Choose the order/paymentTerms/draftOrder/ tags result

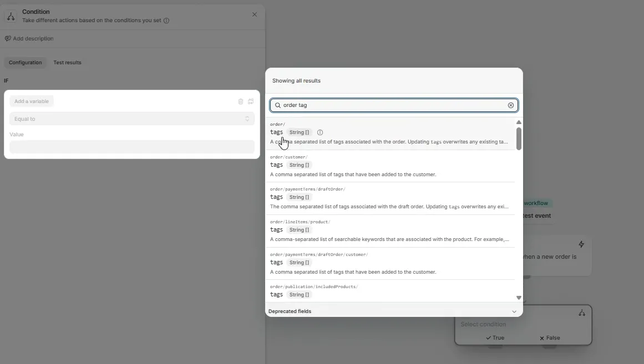pos(390,198)
